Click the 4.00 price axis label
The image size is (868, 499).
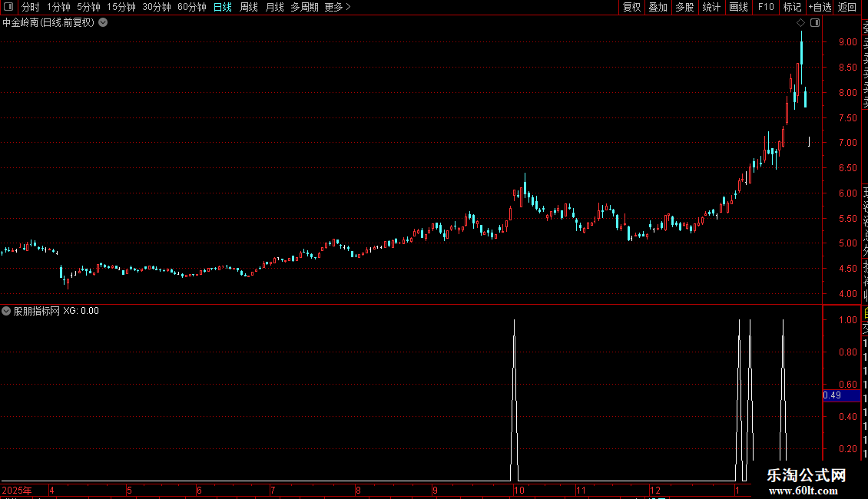click(847, 294)
